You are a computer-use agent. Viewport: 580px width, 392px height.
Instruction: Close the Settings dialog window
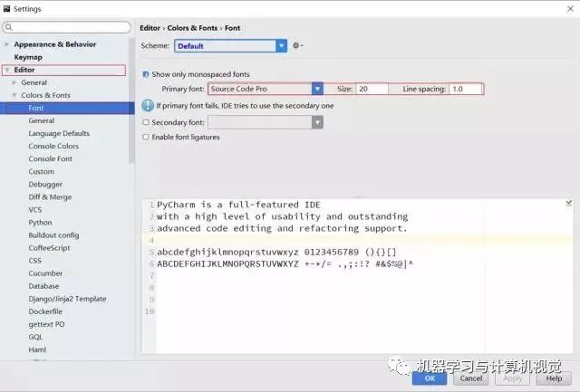point(570,8)
